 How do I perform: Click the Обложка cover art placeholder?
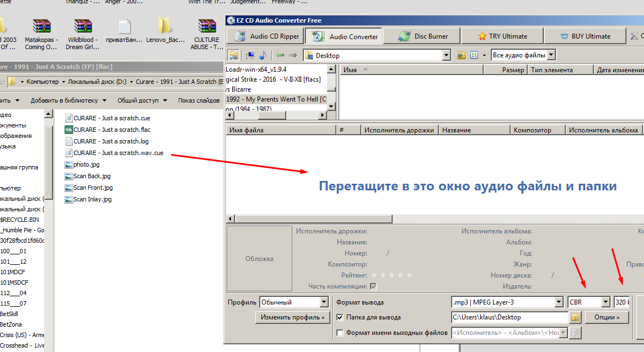pyautogui.click(x=259, y=259)
